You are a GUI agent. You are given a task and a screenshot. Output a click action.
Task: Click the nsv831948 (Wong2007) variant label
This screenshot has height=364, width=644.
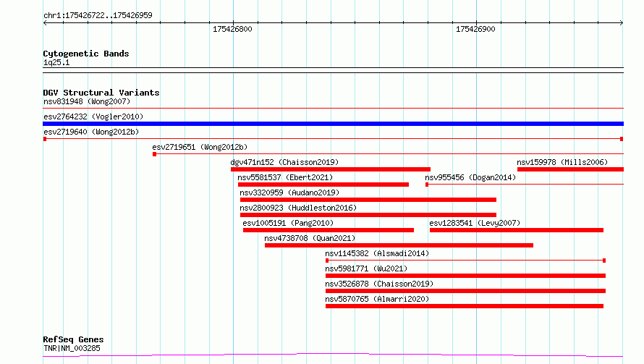coord(87,101)
